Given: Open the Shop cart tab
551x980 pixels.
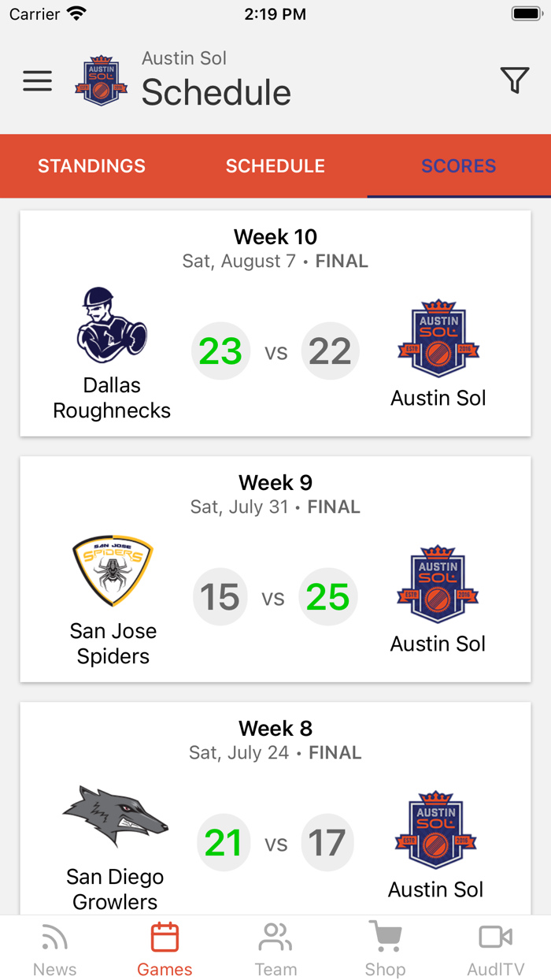Looking at the screenshot, I should tap(385, 950).
